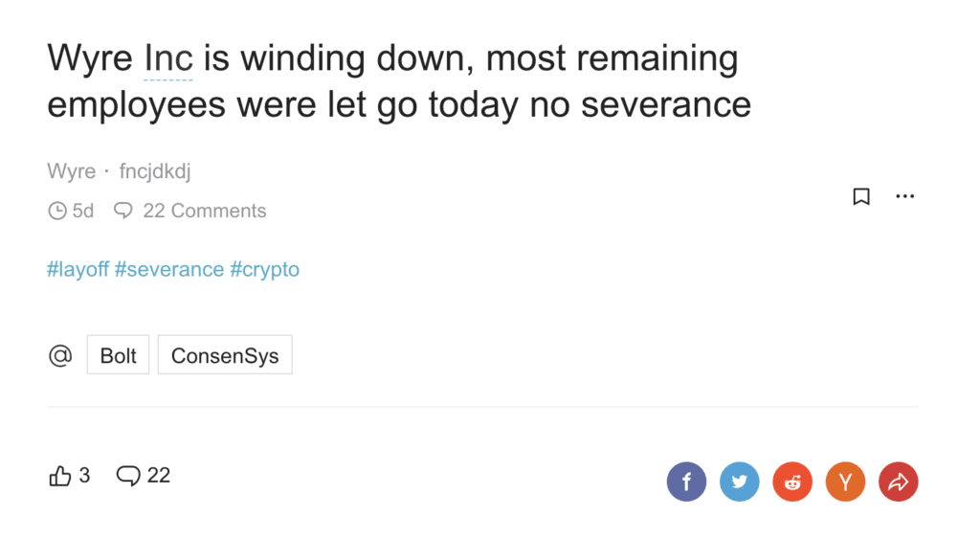980x538 pixels.
Task: Open the #crypto hashtag
Action: pyautogui.click(x=265, y=269)
